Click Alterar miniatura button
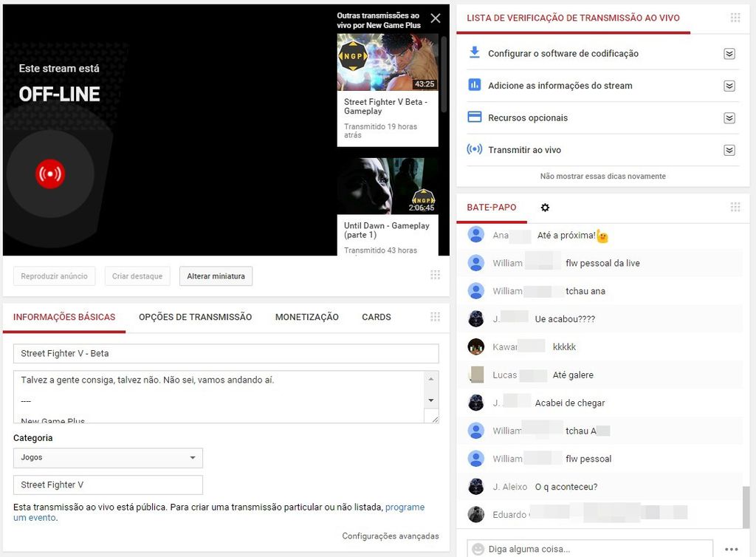This screenshot has width=756, height=557. point(216,276)
